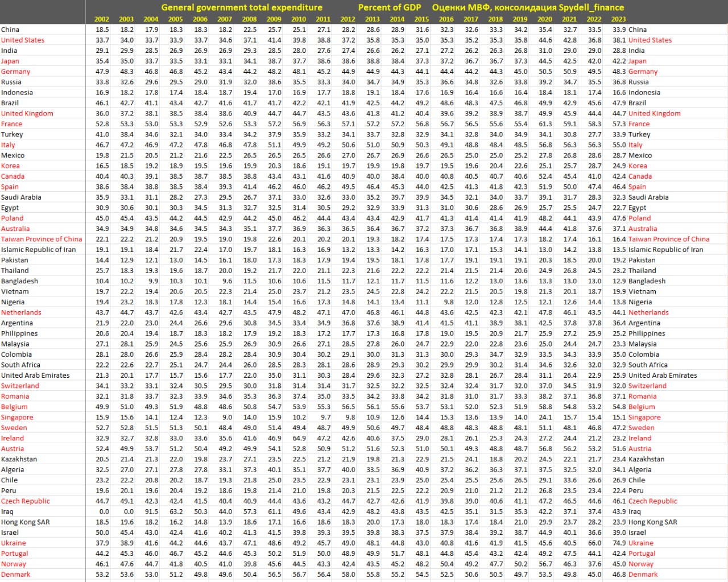Click Germany's 2002 value 47.9

(x=102, y=72)
